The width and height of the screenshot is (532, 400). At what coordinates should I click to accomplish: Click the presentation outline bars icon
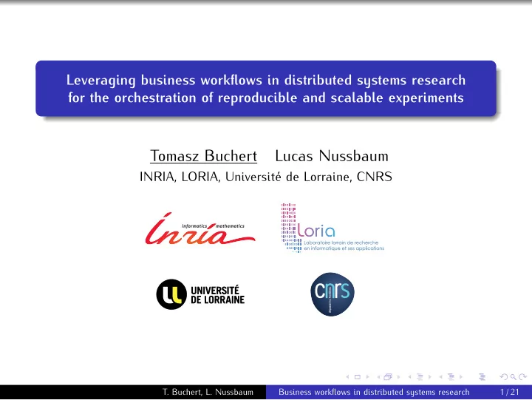(482, 377)
